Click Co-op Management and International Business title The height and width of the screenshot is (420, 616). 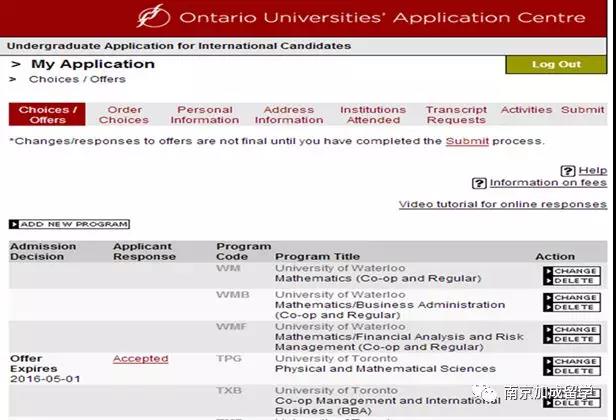388,406
